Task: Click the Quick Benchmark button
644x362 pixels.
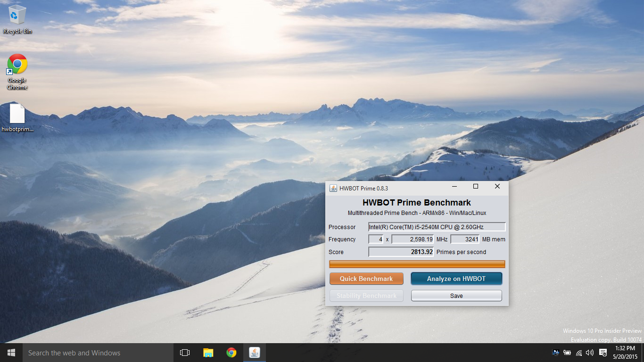Action: (x=366, y=279)
